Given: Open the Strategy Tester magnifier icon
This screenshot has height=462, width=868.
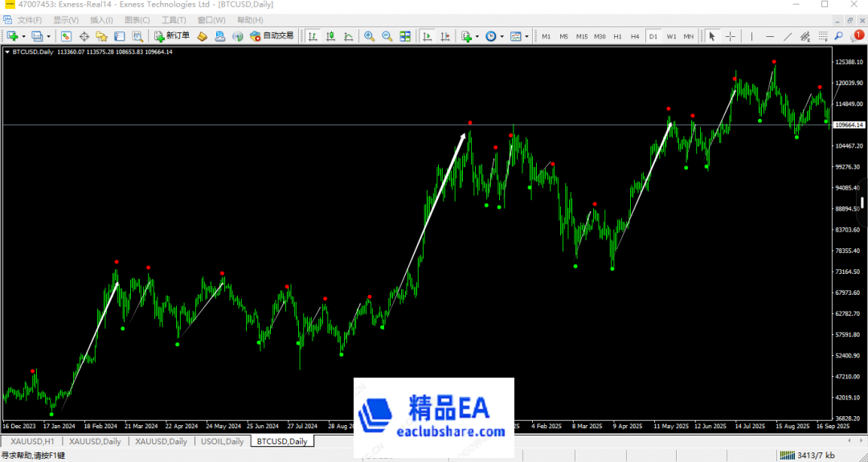Looking at the screenshot, I should click(137, 36).
